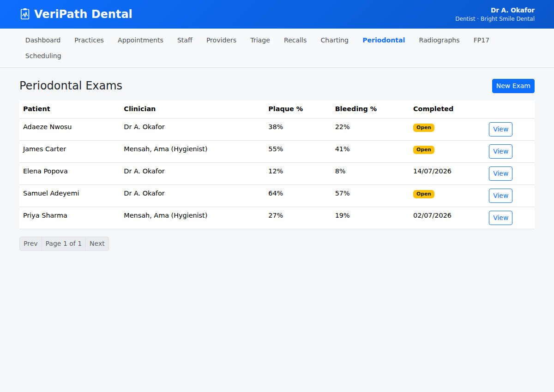The height and width of the screenshot is (392, 554).
Task: Go to the Practices section
Action: click(x=89, y=40)
